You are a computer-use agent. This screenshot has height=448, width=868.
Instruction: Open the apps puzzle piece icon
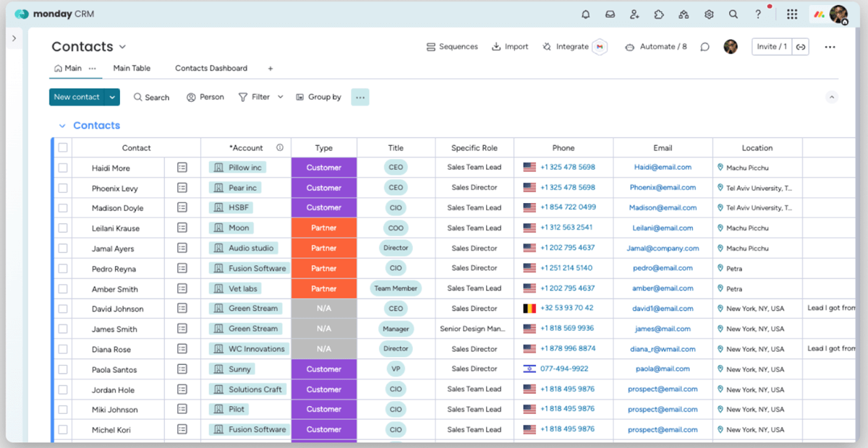659,14
